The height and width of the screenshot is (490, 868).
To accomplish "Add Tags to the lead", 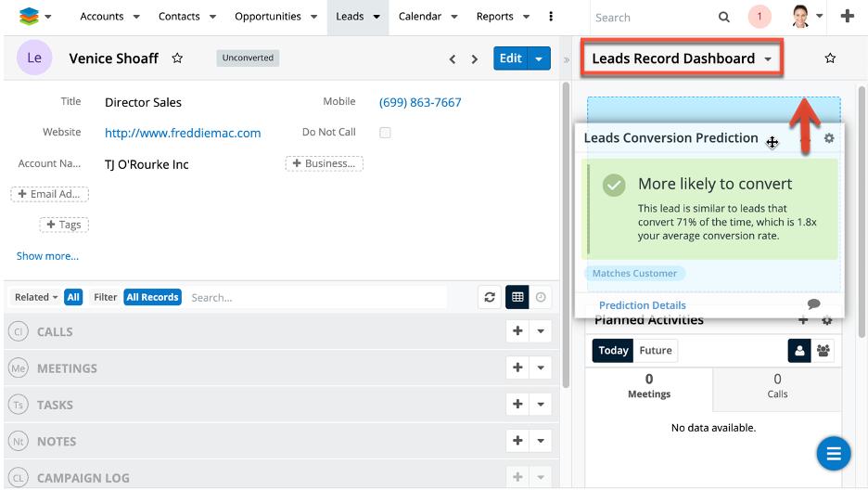I will coord(64,225).
